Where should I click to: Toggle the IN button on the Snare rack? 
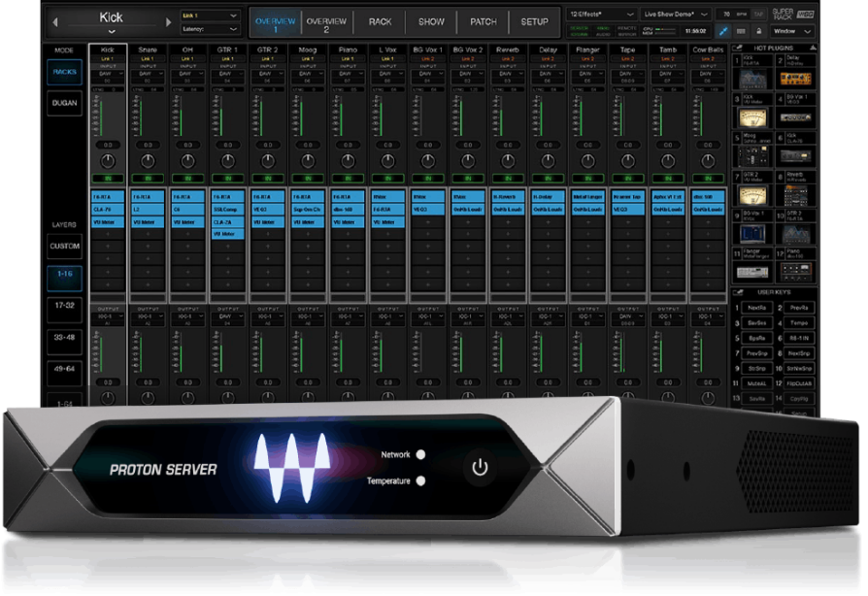[148, 179]
